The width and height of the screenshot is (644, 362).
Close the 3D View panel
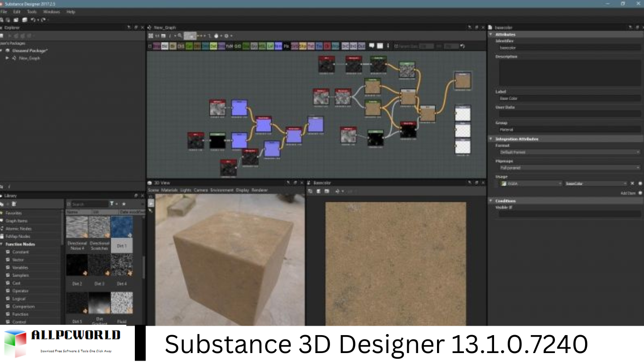click(x=302, y=182)
